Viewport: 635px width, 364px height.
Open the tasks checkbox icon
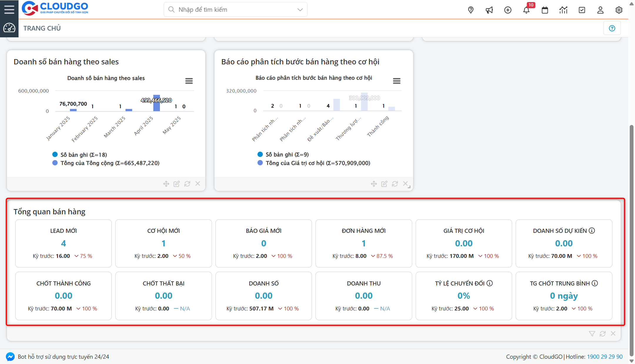582,10
